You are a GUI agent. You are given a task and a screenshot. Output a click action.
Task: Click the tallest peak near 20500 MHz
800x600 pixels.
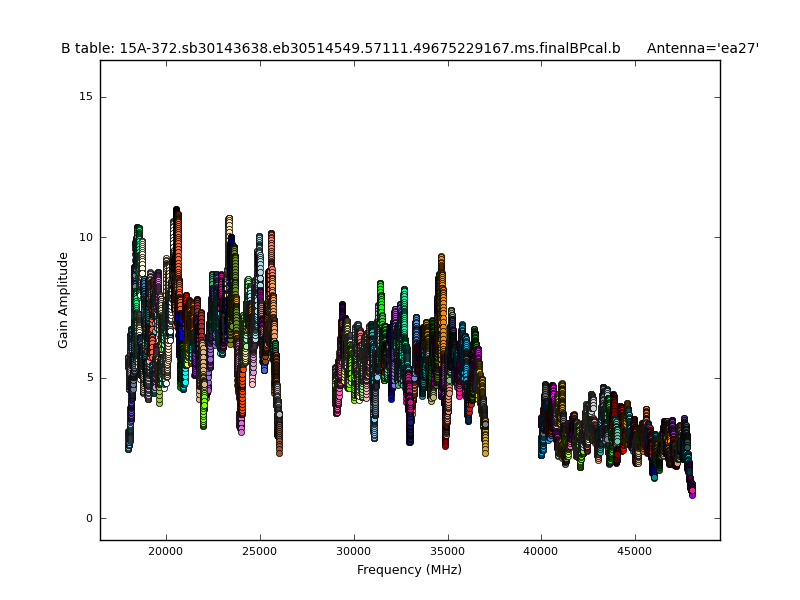pyautogui.click(x=176, y=211)
